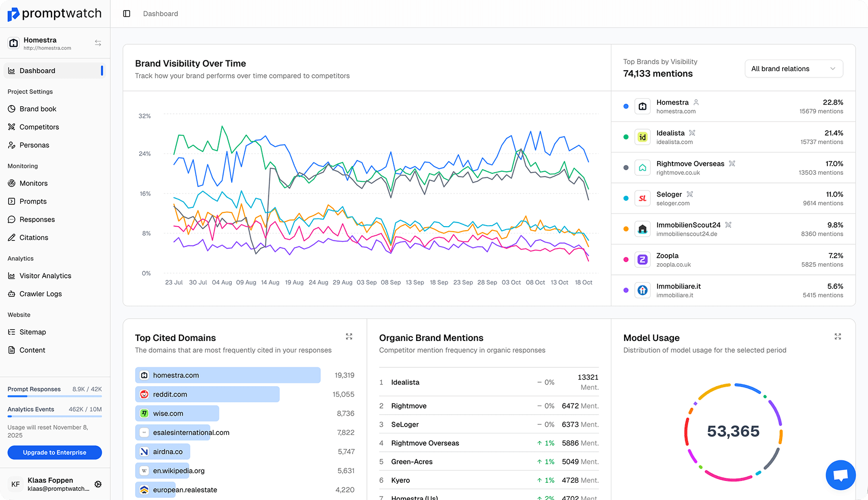Click Upgrade to Enterprise
Image resolution: width=868 pixels, height=500 pixels.
(54, 452)
